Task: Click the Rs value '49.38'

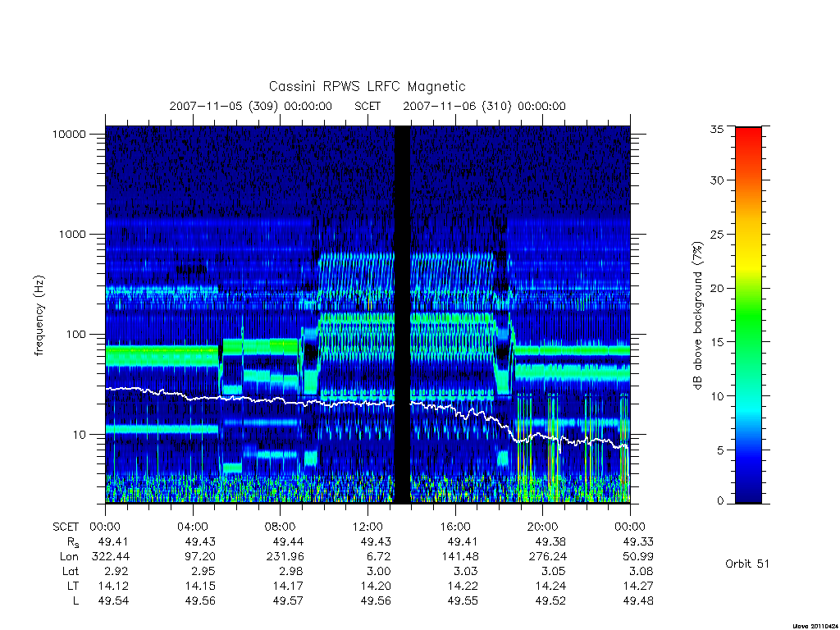Action: coord(550,541)
